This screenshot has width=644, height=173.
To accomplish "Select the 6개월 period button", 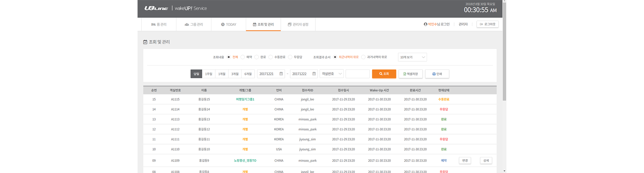I will (x=248, y=74).
